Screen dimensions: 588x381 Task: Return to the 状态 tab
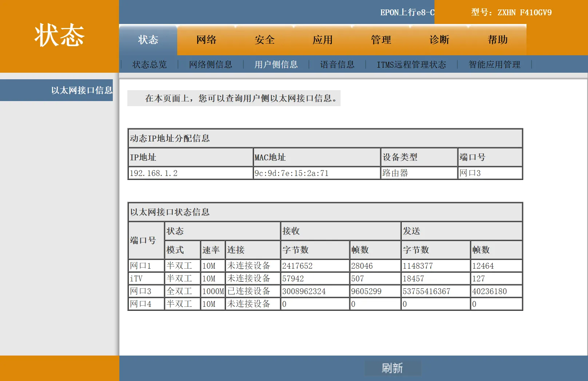[x=148, y=40]
